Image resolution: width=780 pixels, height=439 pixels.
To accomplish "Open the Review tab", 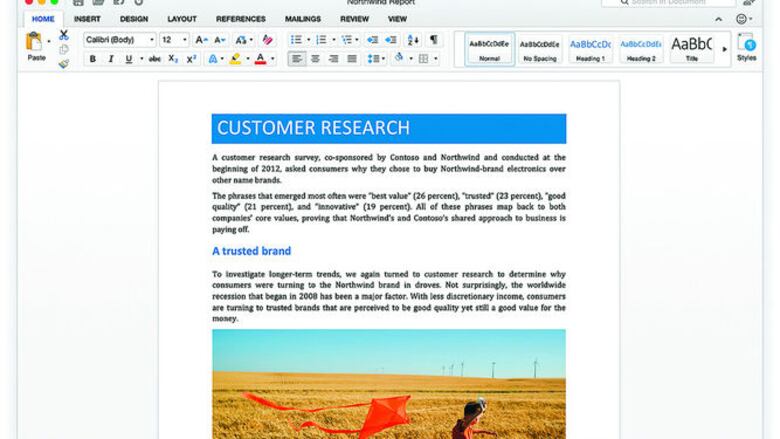I will tap(355, 19).
